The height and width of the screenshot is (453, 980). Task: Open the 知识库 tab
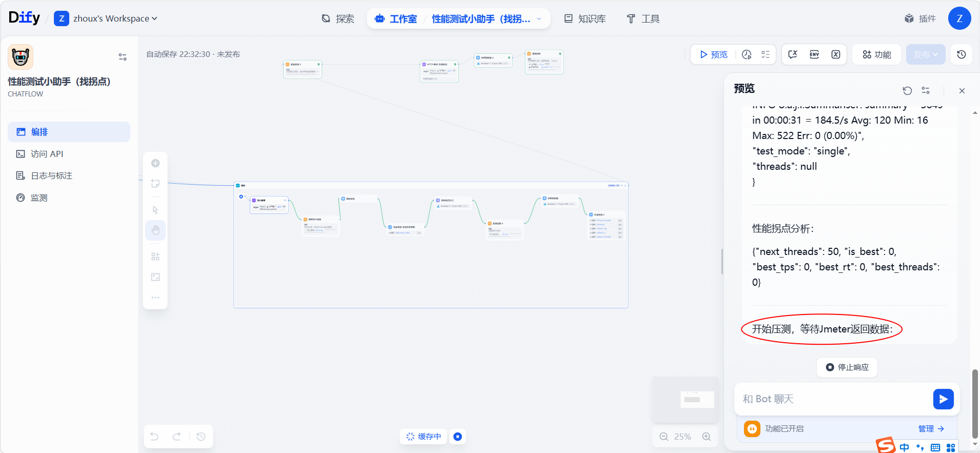coord(585,19)
